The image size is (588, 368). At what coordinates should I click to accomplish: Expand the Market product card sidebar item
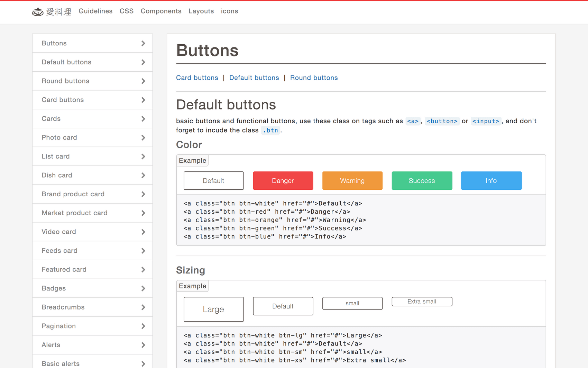pyautogui.click(x=92, y=213)
